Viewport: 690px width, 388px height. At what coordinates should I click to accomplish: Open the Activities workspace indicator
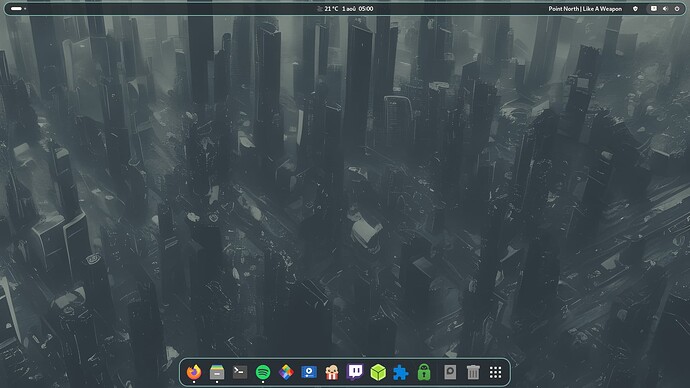(18, 8)
